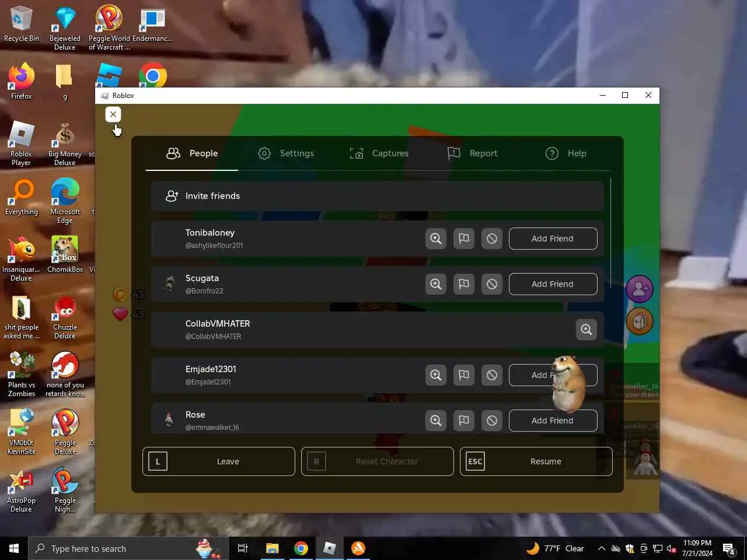
Task: Click the Roblox taskbar button
Action: (x=330, y=548)
